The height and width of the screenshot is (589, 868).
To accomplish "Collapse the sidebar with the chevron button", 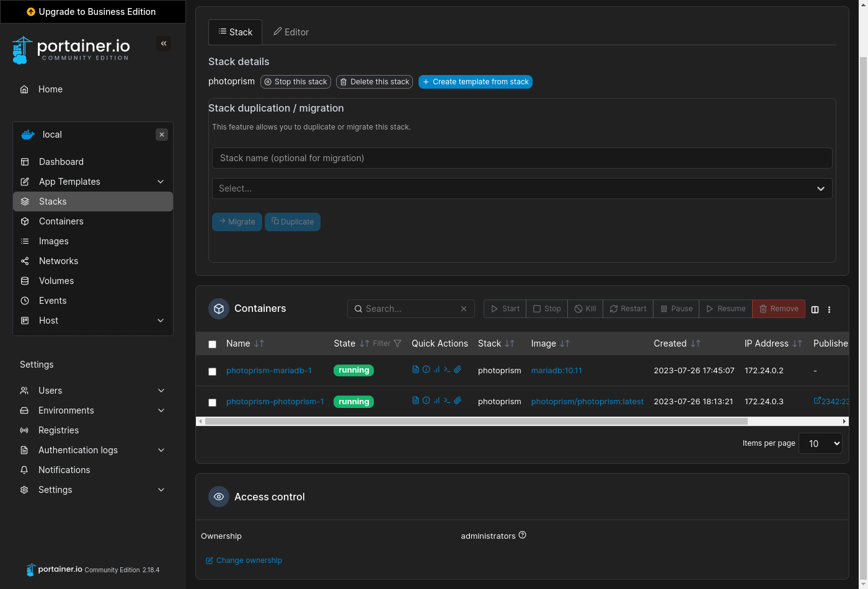I will pos(164,43).
